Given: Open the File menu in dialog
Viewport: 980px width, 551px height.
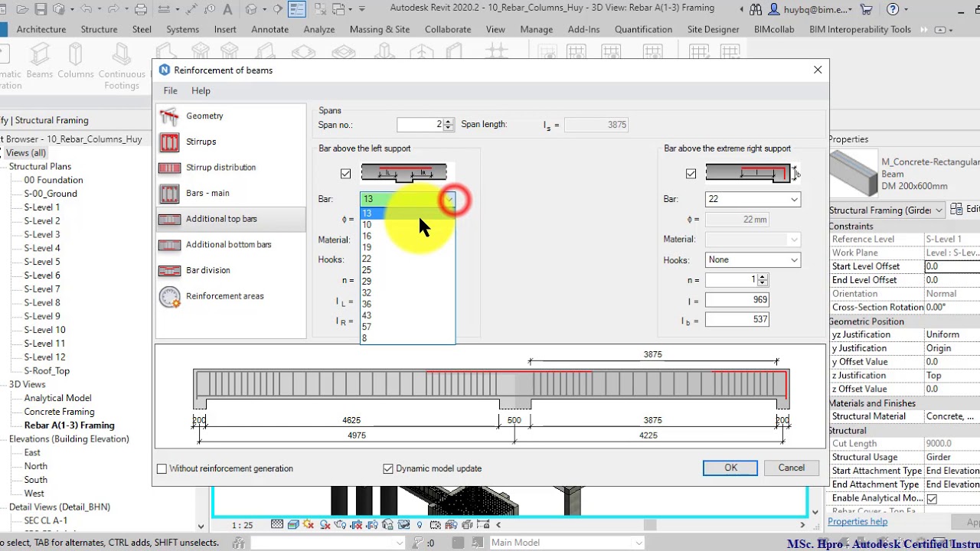Looking at the screenshot, I should click(170, 90).
